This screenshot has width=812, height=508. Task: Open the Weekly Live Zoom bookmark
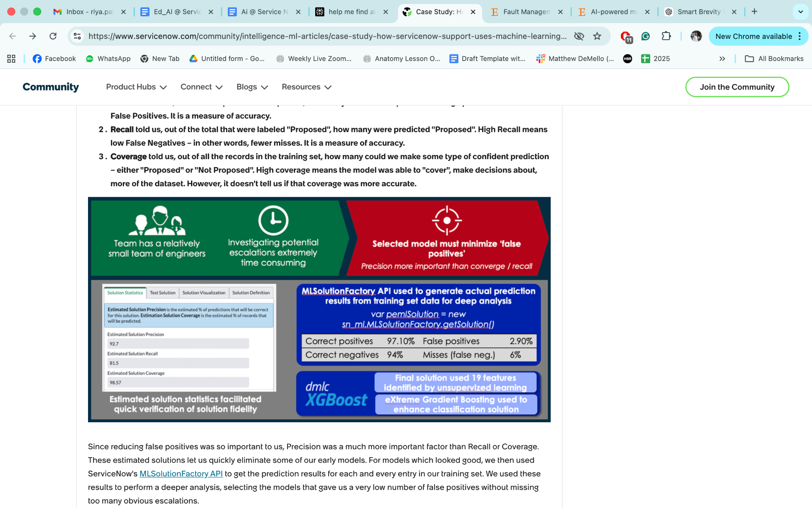(314, 59)
